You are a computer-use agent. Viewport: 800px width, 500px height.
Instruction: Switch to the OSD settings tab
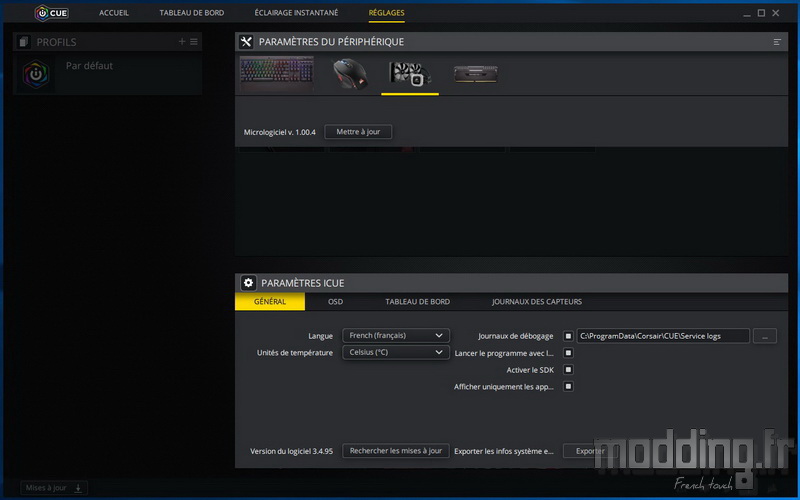click(335, 302)
